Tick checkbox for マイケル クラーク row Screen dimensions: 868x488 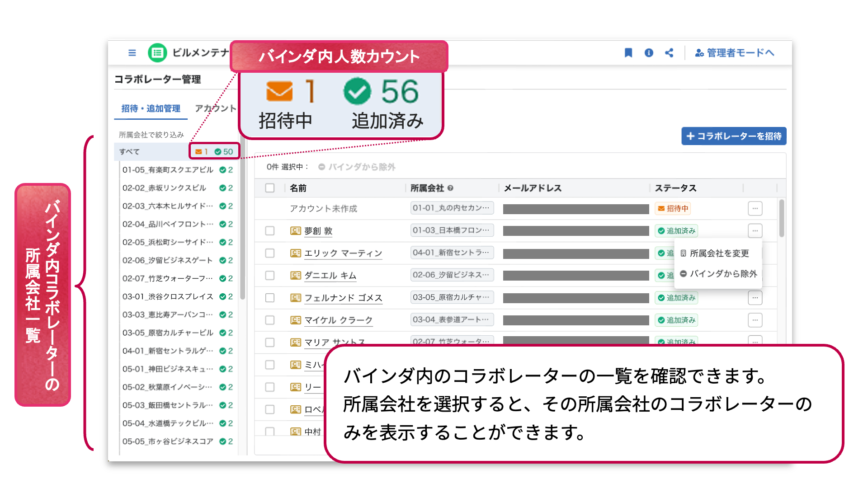click(270, 320)
